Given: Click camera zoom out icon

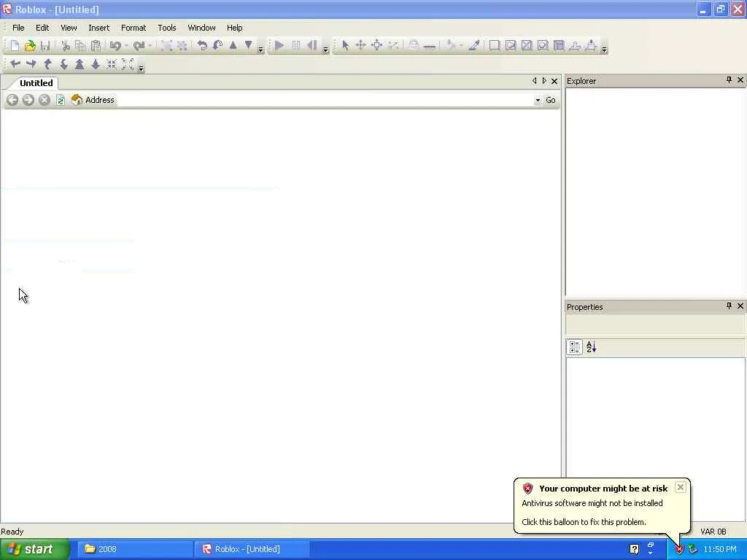Looking at the screenshot, I should 96,64.
